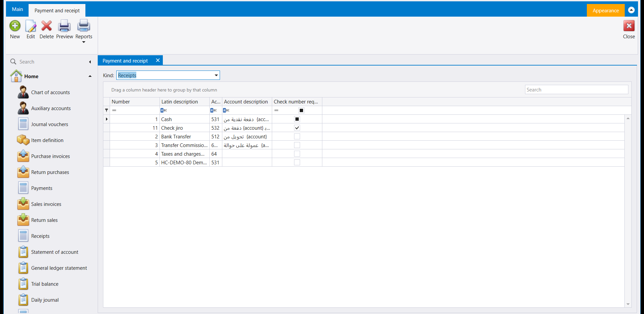Open the Kind dropdown

216,75
